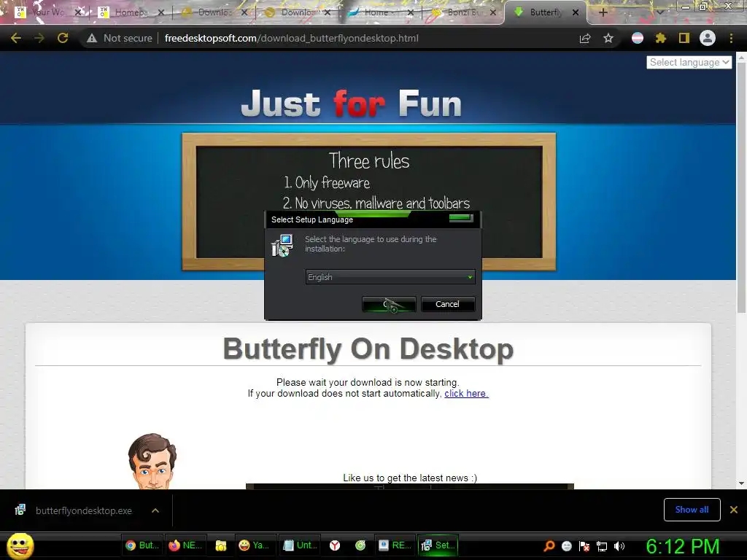This screenshot has height=560, width=747.
Task: Switch to Firefox NE... taskbar item
Action: coord(185,545)
